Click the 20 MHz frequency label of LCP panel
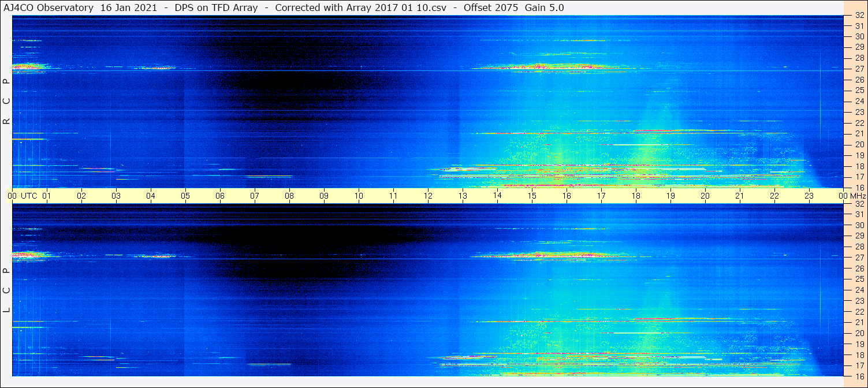 [859, 333]
